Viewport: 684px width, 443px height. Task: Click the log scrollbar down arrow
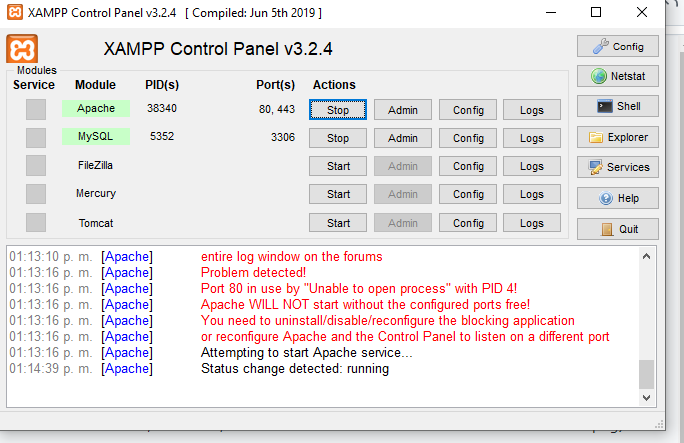(x=646, y=398)
